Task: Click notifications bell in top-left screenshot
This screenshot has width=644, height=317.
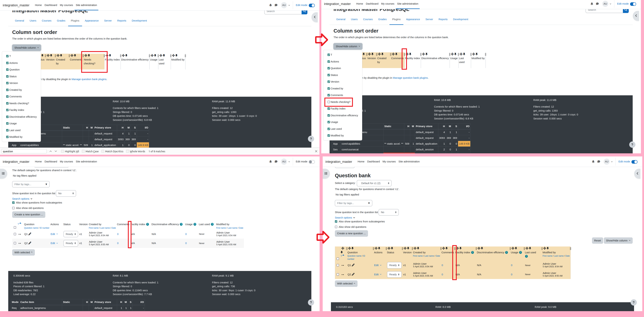Action: (271, 5)
